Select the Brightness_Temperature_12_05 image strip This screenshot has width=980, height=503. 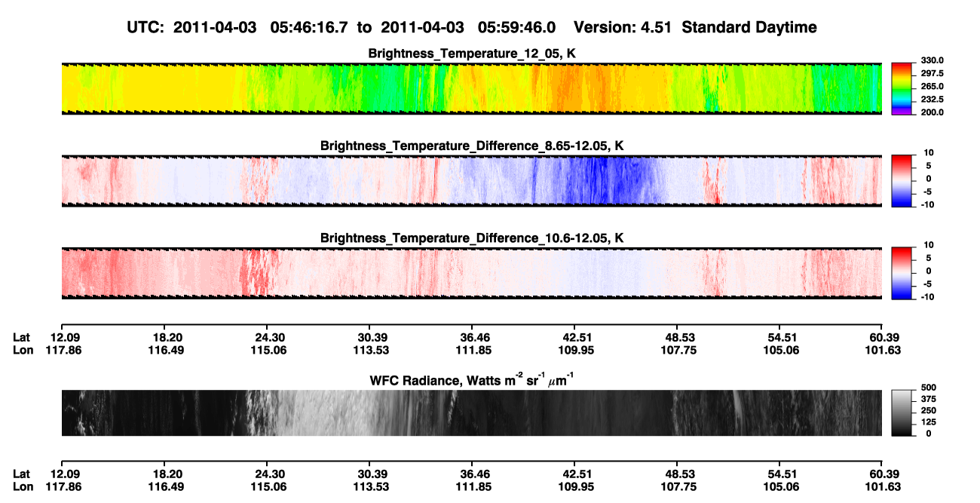[x=471, y=88]
